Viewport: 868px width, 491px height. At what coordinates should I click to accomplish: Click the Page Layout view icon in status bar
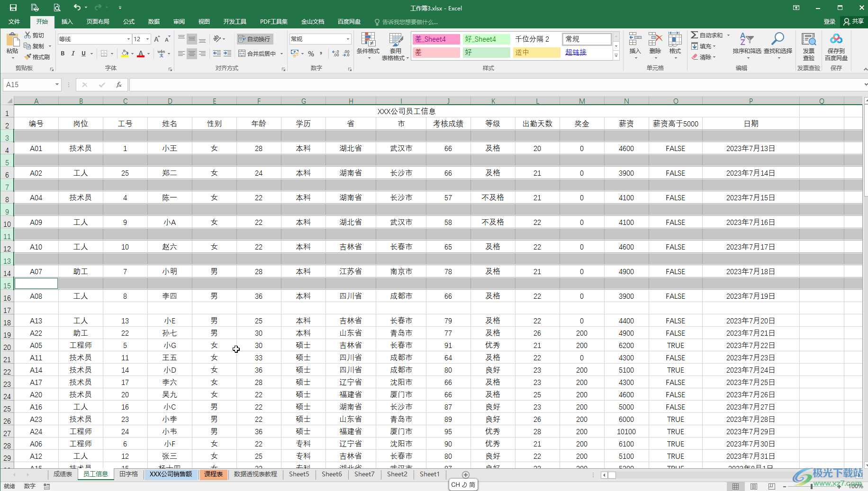click(x=753, y=486)
